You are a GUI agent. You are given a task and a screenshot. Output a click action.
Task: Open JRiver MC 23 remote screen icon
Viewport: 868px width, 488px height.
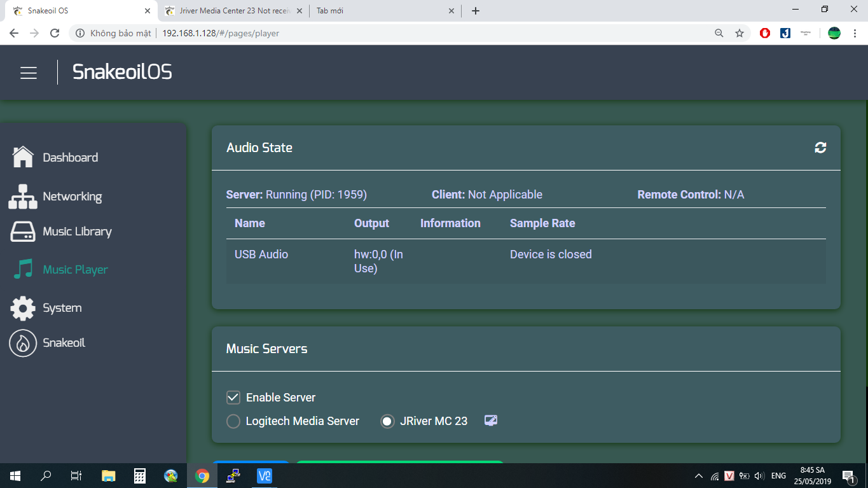[490, 421]
